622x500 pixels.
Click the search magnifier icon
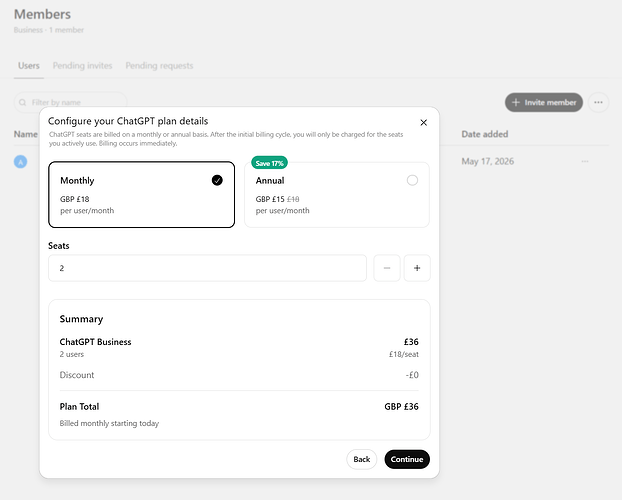tap(23, 102)
